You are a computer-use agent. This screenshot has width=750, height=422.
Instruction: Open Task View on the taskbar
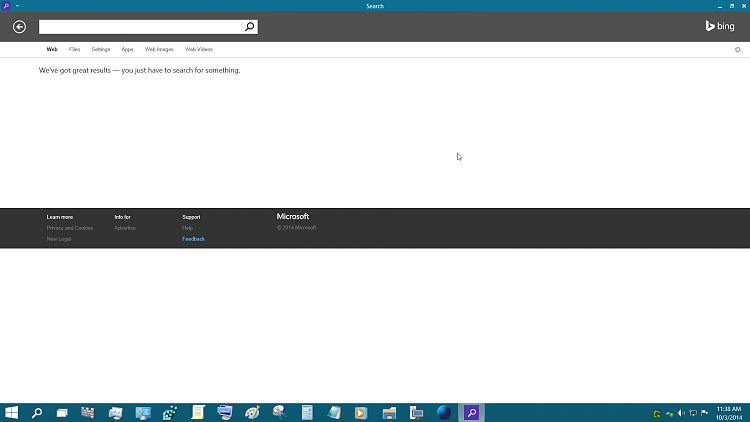[x=62, y=413]
